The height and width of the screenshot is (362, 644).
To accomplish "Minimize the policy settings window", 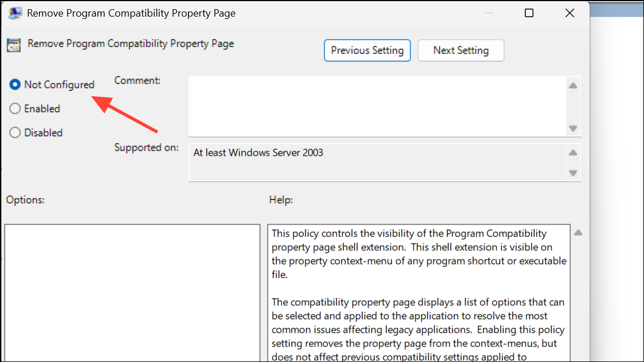I will point(489,12).
